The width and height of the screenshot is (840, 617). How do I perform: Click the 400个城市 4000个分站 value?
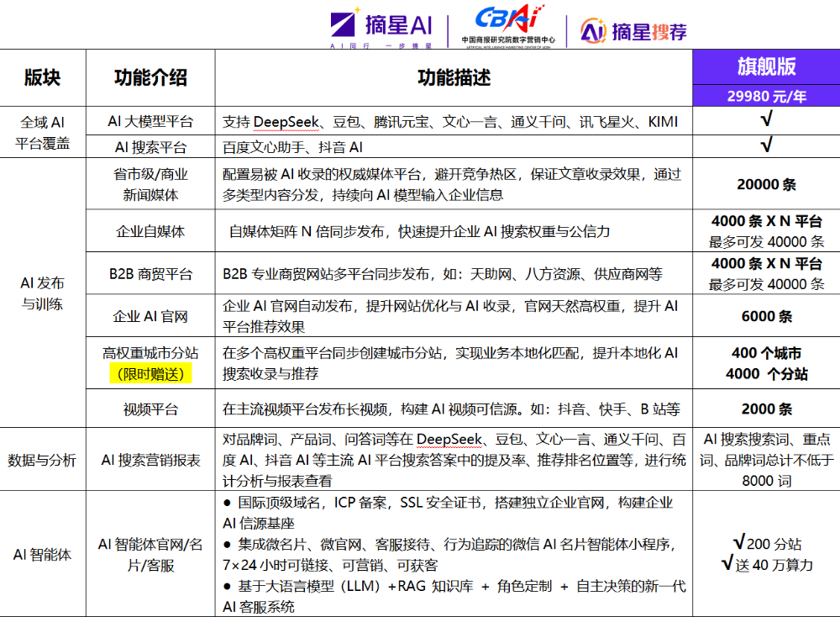click(766, 363)
